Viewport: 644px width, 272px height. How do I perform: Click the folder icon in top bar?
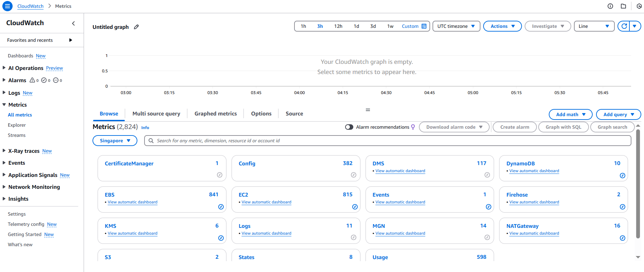623,6
